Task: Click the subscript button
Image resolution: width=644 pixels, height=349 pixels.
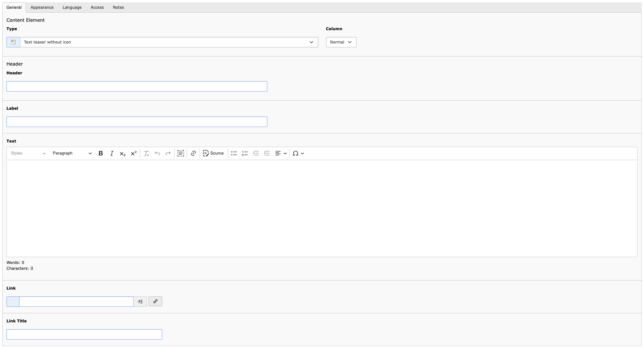Action: pyautogui.click(x=122, y=153)
